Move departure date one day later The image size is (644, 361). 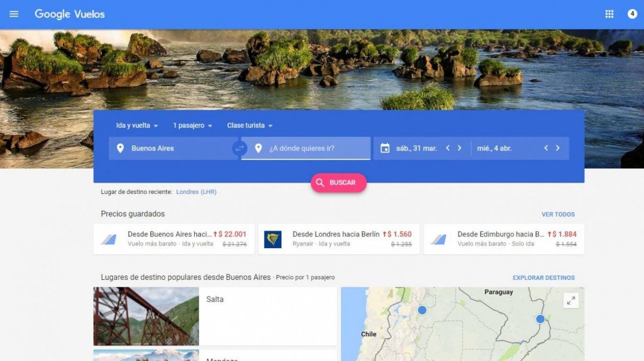459,148
